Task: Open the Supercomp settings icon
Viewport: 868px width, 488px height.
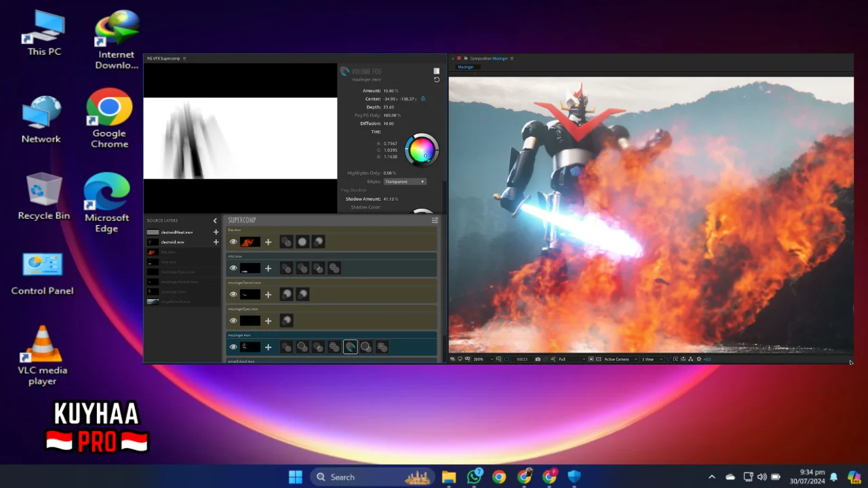Action: pyautogui.click(x=435, y=220)
